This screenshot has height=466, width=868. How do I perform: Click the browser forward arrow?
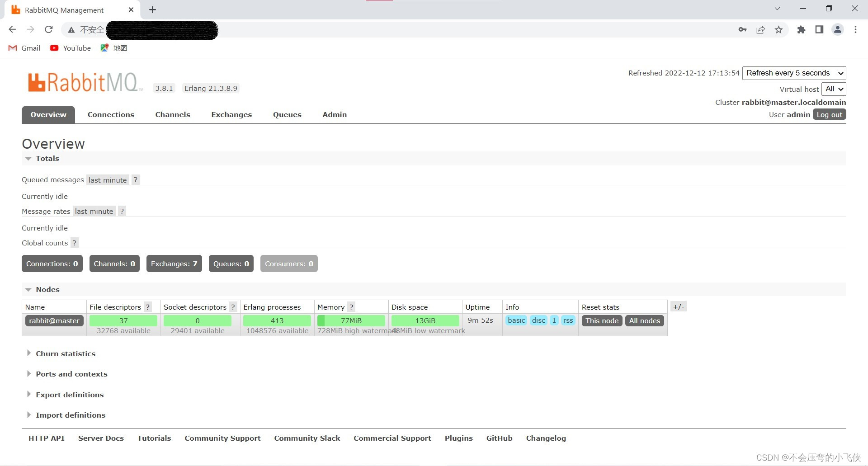pos(30,29)
